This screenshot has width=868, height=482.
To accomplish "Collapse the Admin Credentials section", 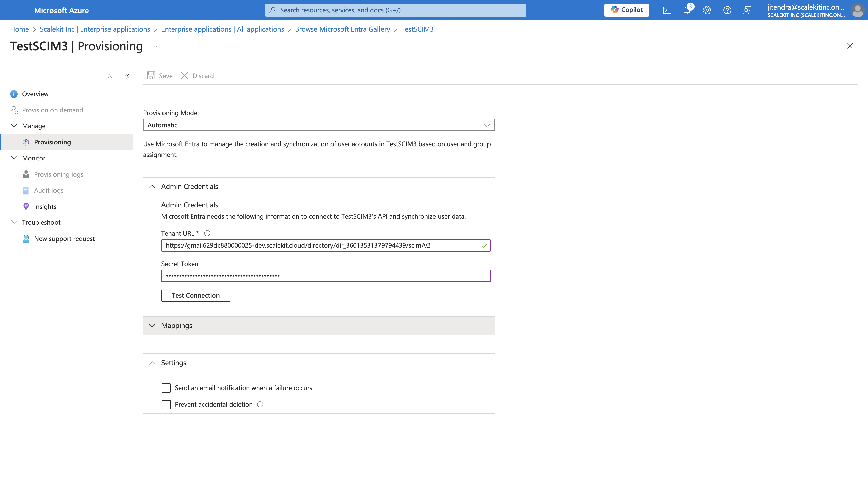I will [x=152, y=187].
